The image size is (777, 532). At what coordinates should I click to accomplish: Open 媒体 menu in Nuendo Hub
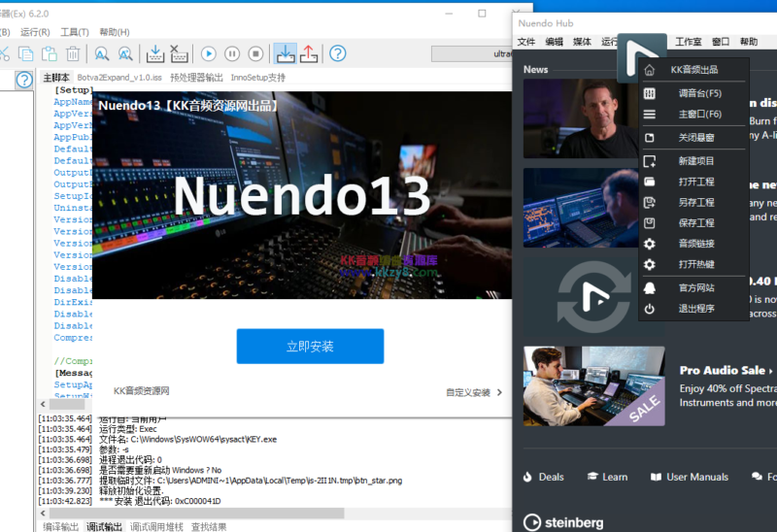click(582, 42)
